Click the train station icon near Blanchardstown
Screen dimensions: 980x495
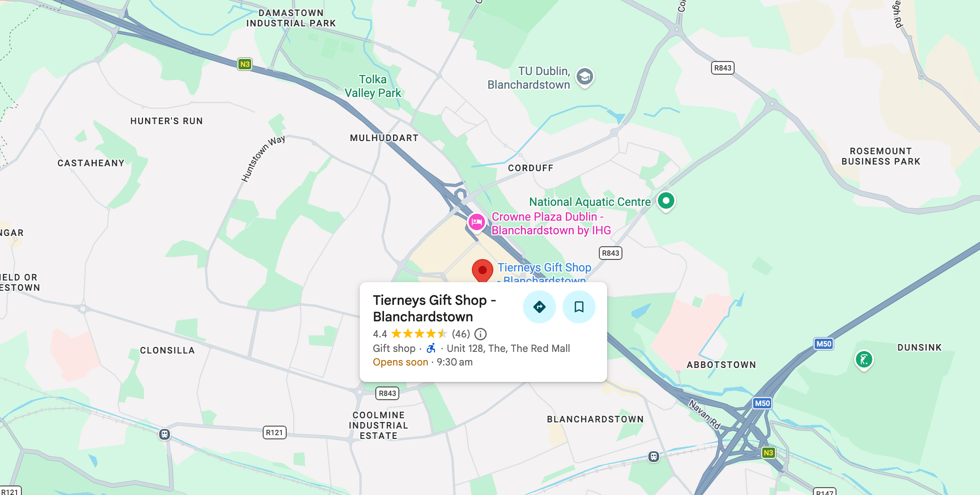(653, 457)
